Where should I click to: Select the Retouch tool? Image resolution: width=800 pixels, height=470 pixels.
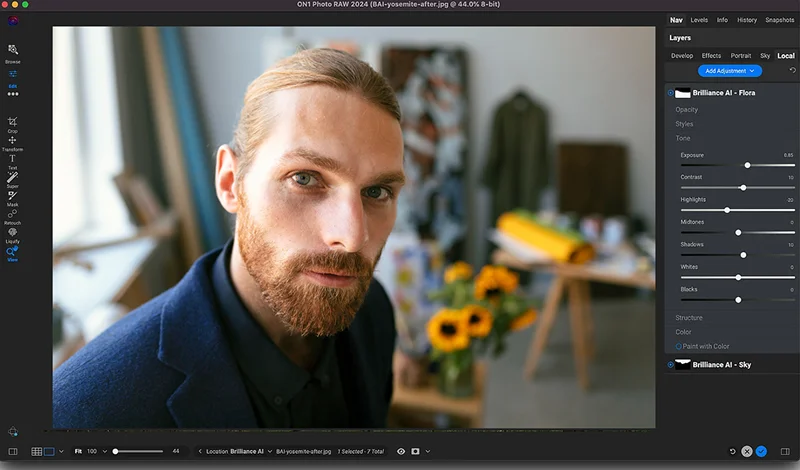(12, 214)
